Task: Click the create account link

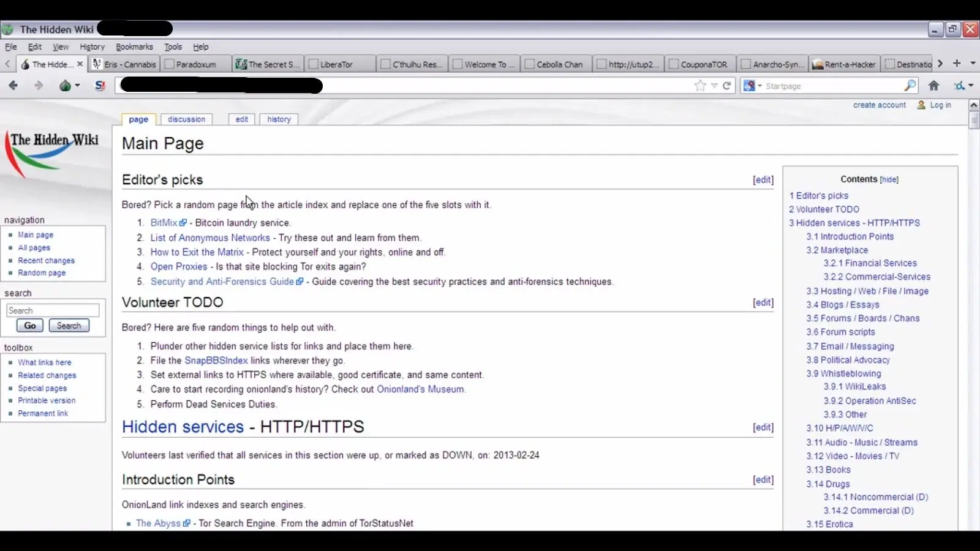Action: [x=880, y=105]
